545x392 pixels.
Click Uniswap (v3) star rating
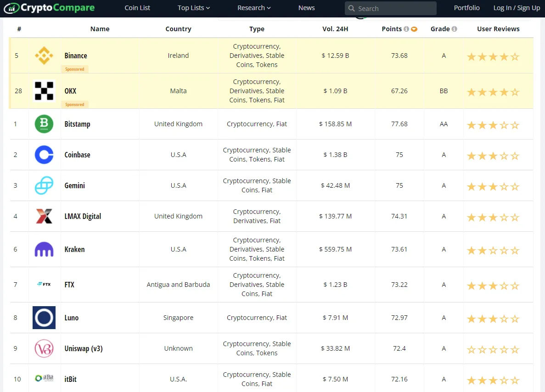point(493,350)
